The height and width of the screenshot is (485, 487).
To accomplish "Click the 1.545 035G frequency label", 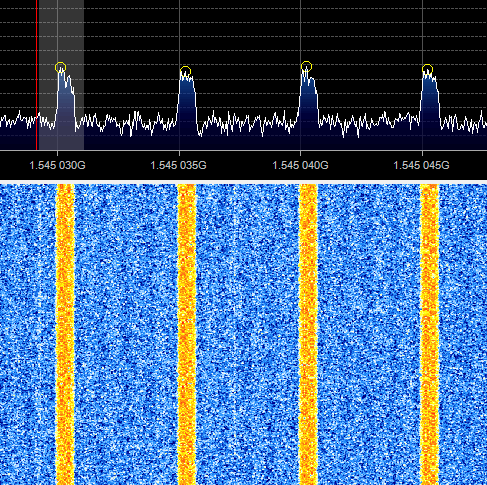I will coord(179,165).
